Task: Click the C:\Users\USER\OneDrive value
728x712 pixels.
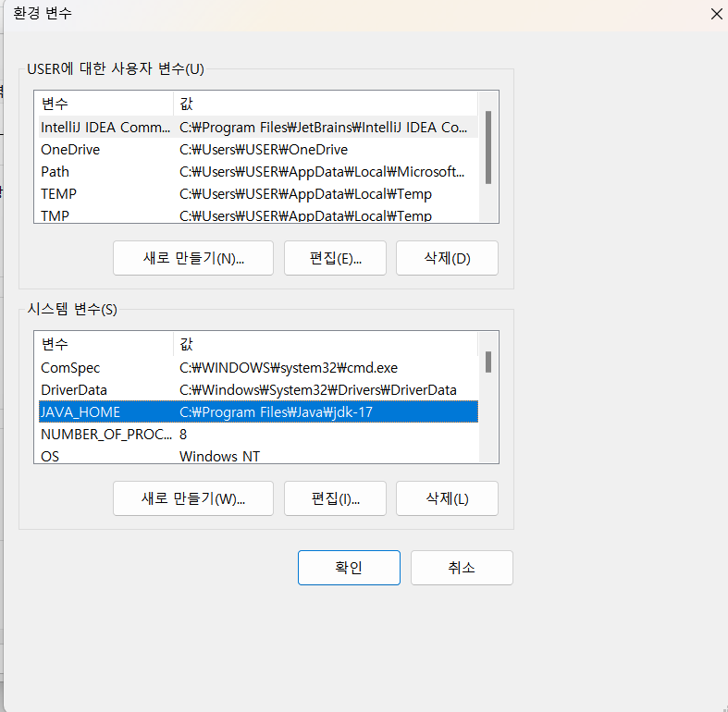Action: 264,150
